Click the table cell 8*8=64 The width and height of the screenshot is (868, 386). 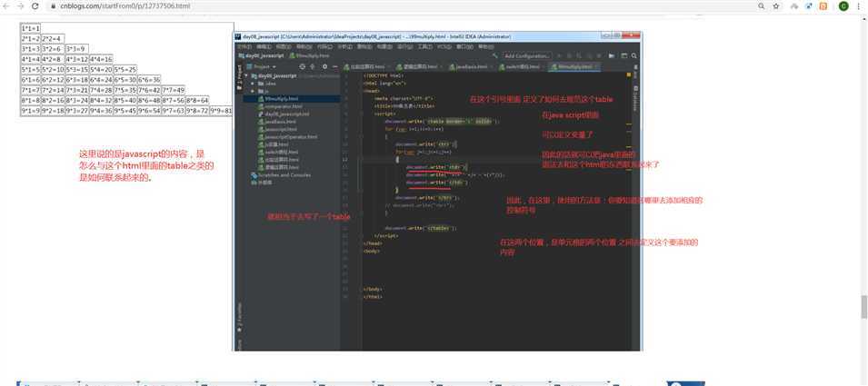click(197, 101)
